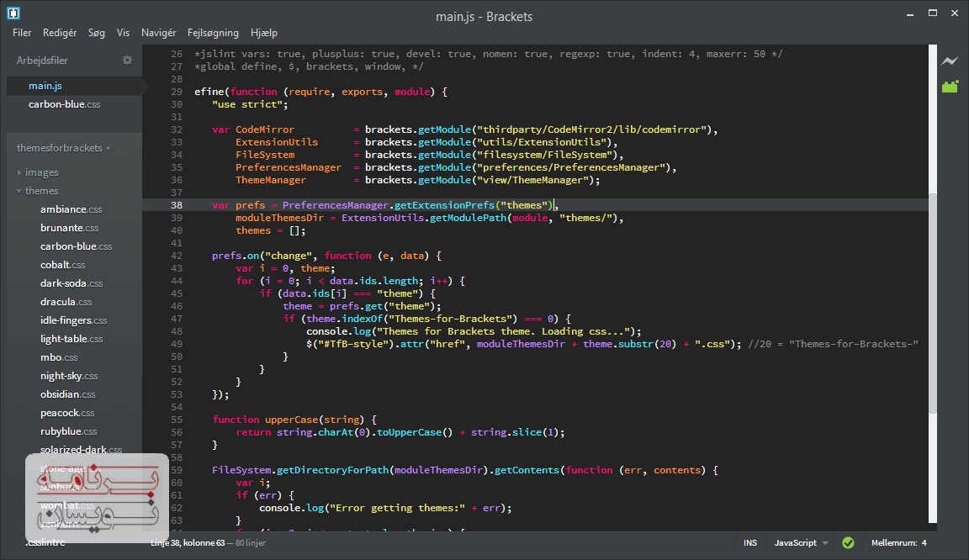Toggle INS insert mode indicator
The width and height of the screenshot is (969, 560).
pos(750,542)
